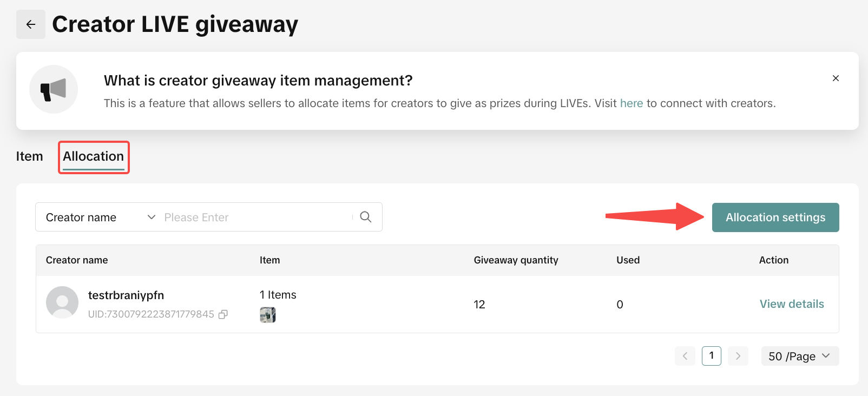Go to the next page arrow

click(738, 356)
